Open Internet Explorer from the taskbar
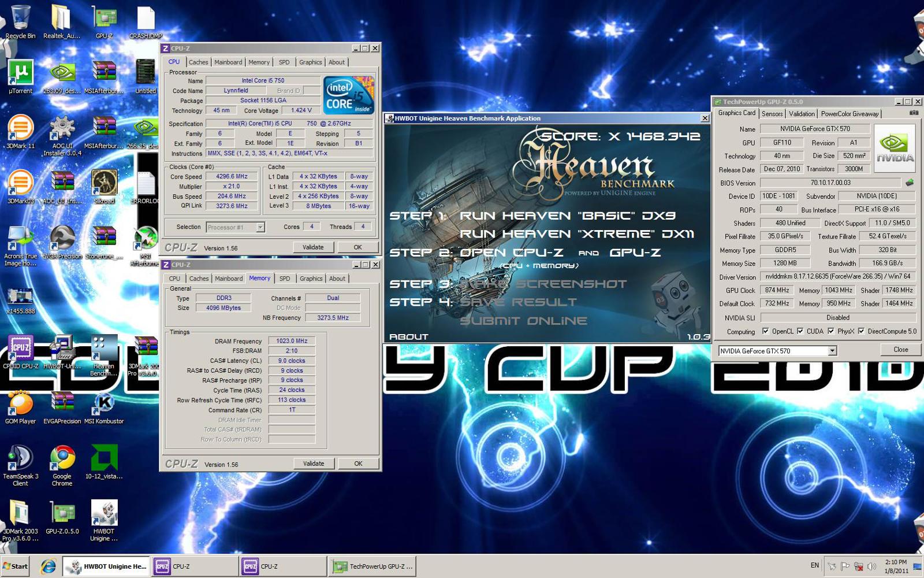Screen dimensions: 924x578 48,566
